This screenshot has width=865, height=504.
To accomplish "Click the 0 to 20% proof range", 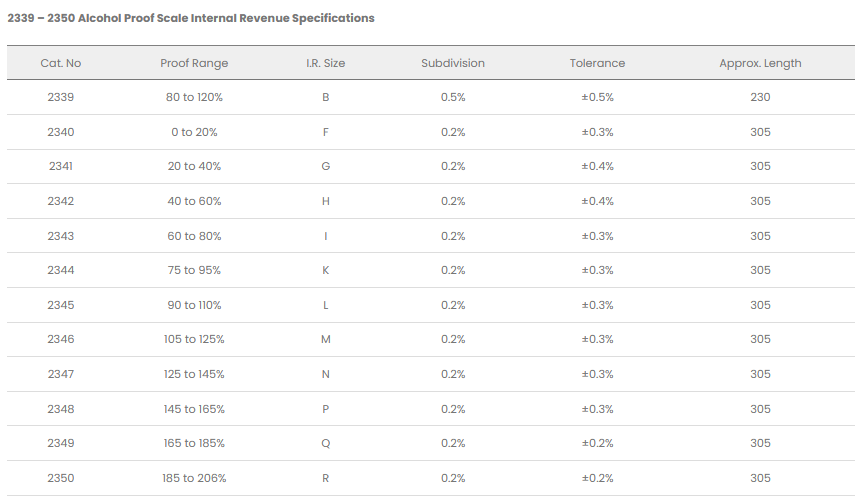I will (194, 132).
